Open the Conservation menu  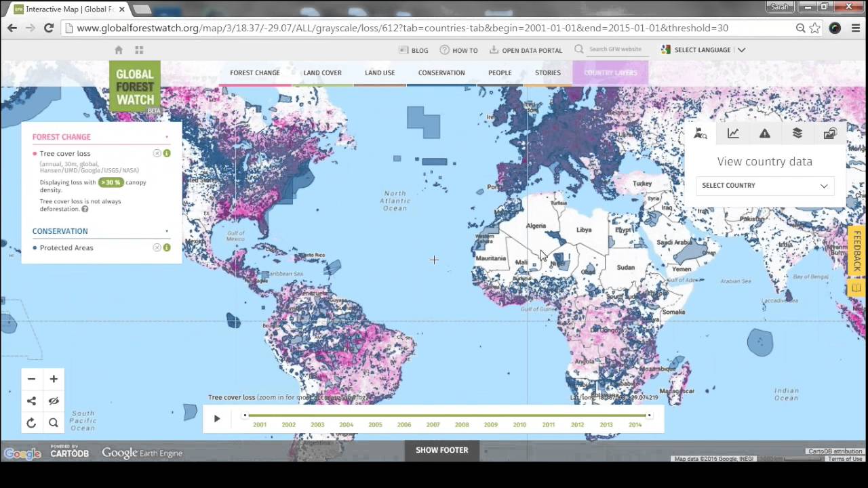[441, 73]
